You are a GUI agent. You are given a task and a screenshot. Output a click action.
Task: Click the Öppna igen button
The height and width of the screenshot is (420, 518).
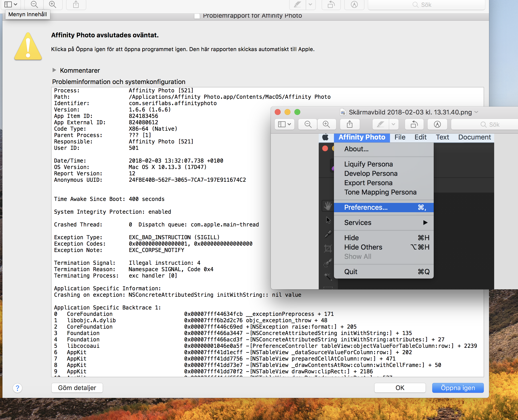click(x=458, y=388)
